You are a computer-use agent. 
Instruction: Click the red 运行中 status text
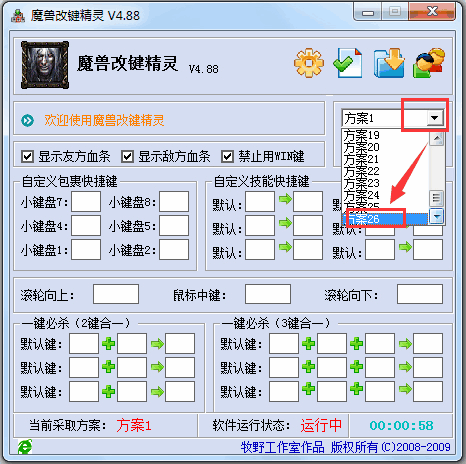[321, 426]
